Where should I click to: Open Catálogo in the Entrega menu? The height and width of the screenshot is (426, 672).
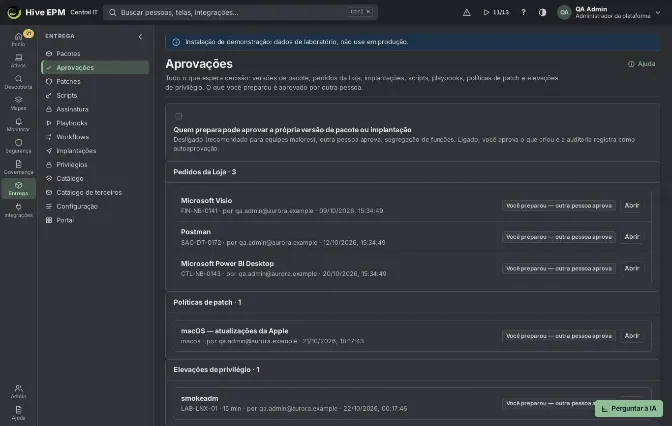[95, 178]
